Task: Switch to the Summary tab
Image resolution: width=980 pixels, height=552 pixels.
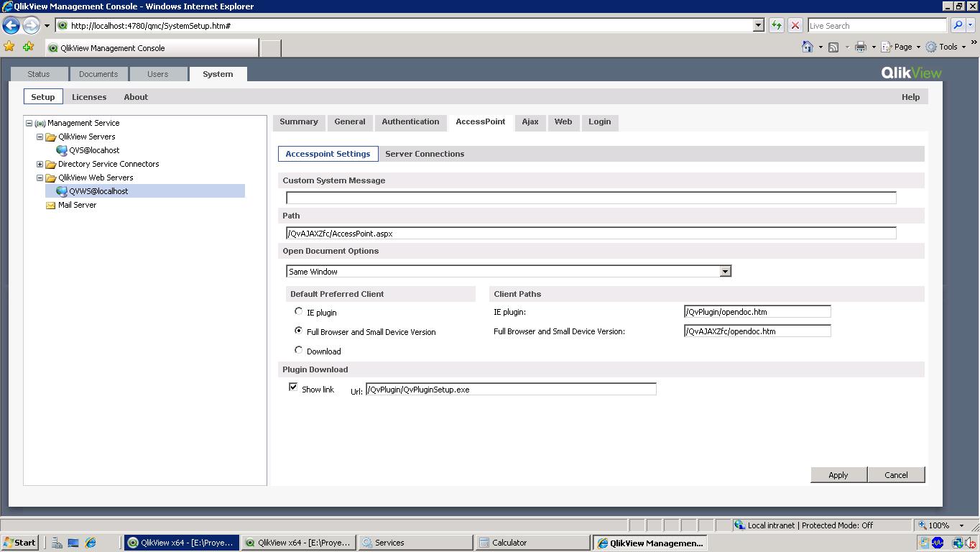Action: click(x=299, y=121)
